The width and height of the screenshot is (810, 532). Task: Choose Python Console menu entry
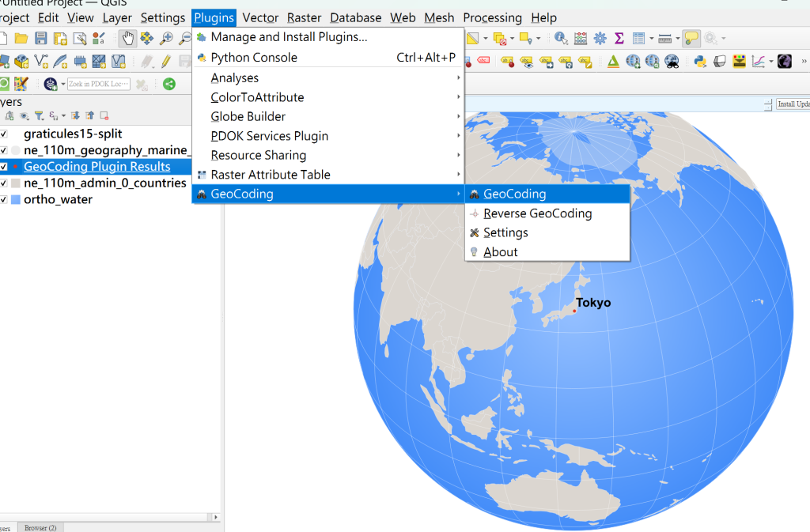point(328,57)
